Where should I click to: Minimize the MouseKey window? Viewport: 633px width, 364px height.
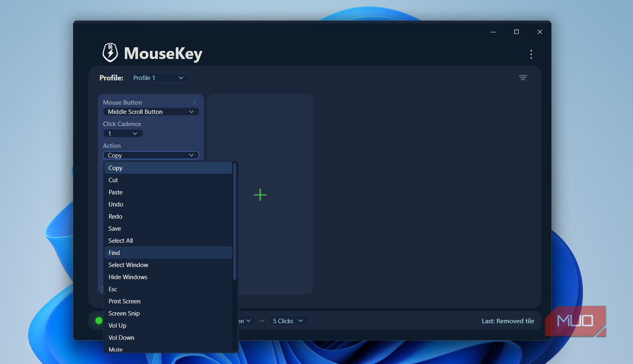point(493,32)
